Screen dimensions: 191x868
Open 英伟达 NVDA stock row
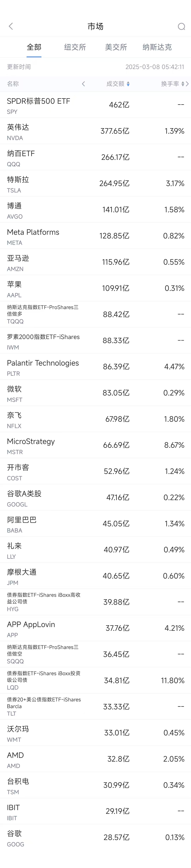click(95, 131)
